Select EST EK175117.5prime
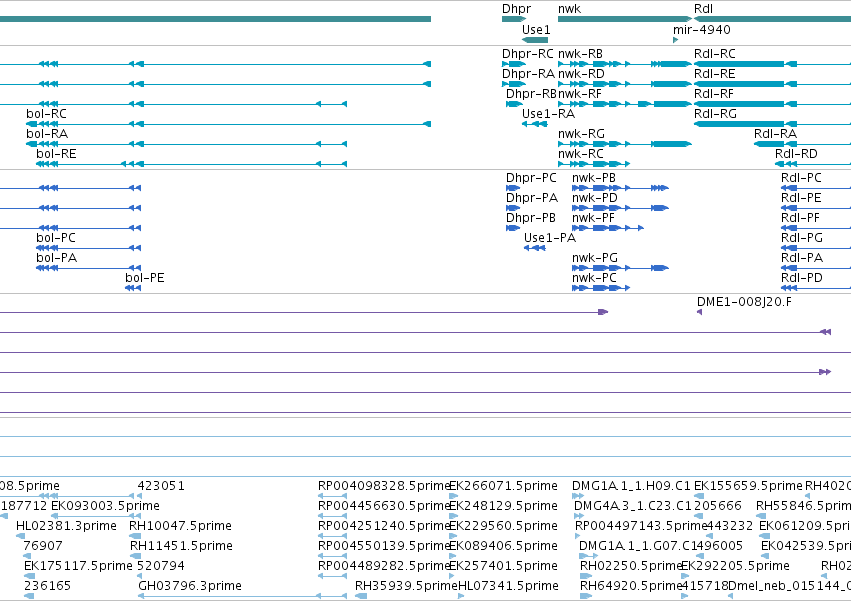851x601 pixels. tap(78, 566)
